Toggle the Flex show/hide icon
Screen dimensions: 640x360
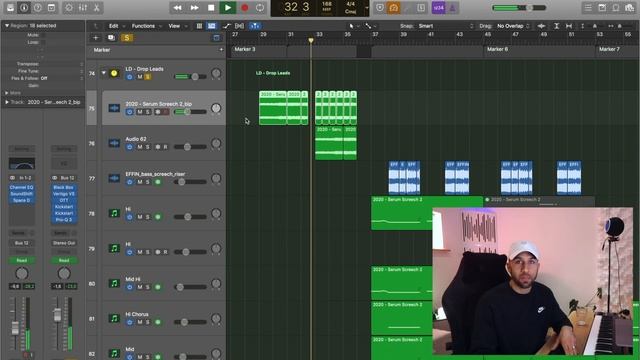(x=240, y=26)
